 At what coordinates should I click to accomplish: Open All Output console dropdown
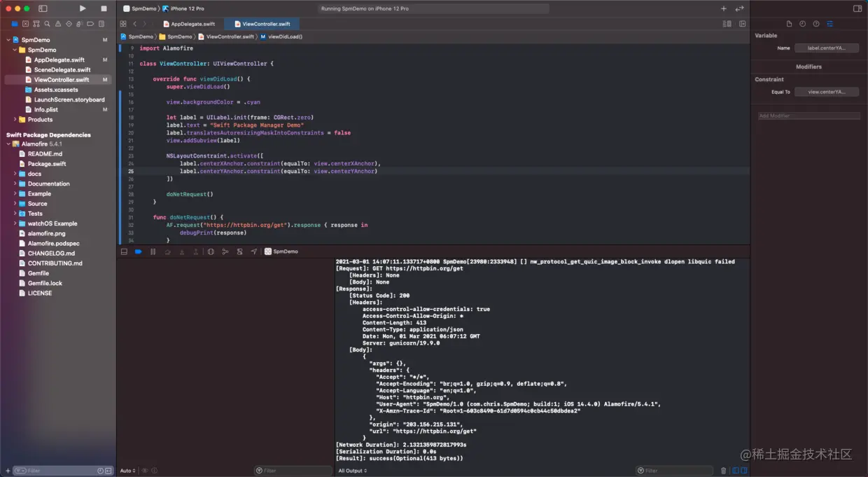pyautogui.click(x=352, y=471)
